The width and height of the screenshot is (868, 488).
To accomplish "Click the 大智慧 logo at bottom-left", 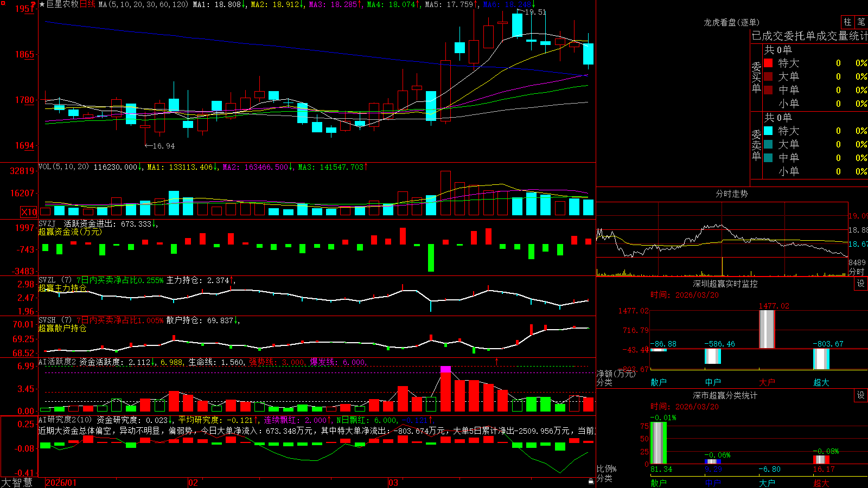I will tap(17, 483).
